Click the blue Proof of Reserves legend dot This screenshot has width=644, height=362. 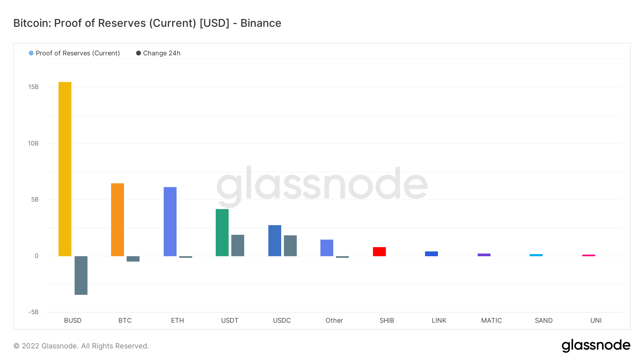tap(31, 53)
